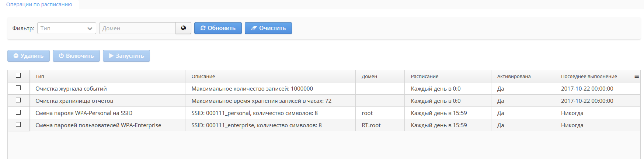The height and width of the screenshot is (159, 644).
Task: Click the Последнее выполнение column header
Action: [589, 77]
